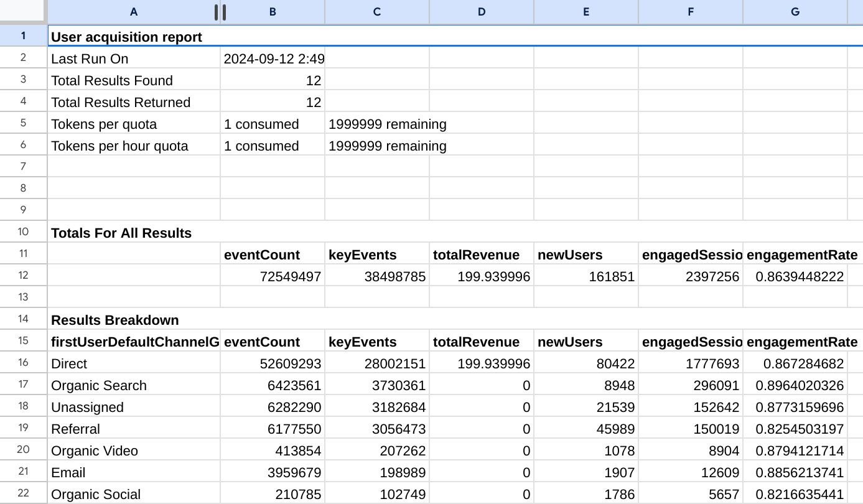
Task: Select the 'Email' channel cell
Action: click(65, 472)
